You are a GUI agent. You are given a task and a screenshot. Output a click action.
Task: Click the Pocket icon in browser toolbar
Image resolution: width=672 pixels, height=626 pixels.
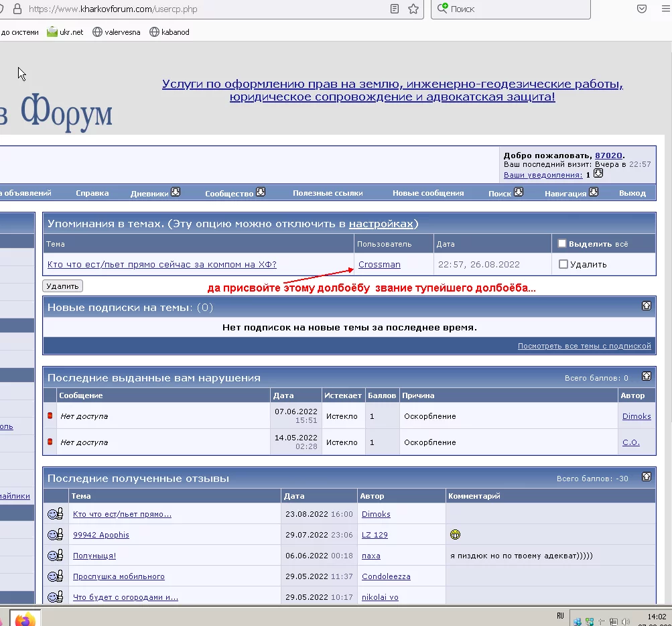(x=641, y=9)
